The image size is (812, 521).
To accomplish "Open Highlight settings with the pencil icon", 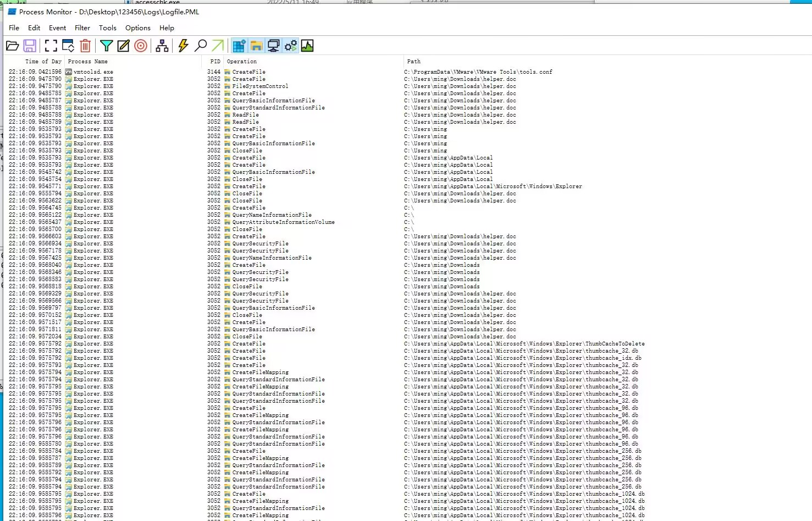I will coord(124,46).
